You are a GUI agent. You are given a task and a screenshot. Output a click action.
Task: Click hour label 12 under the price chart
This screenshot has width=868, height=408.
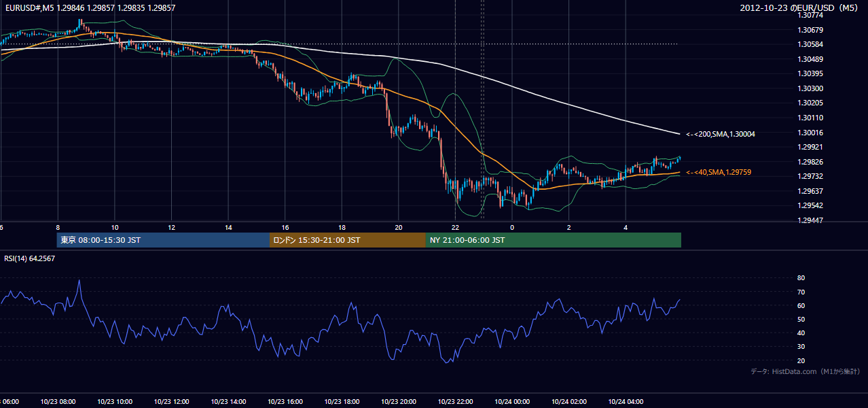pyautogui.click(x=172, y=227)
